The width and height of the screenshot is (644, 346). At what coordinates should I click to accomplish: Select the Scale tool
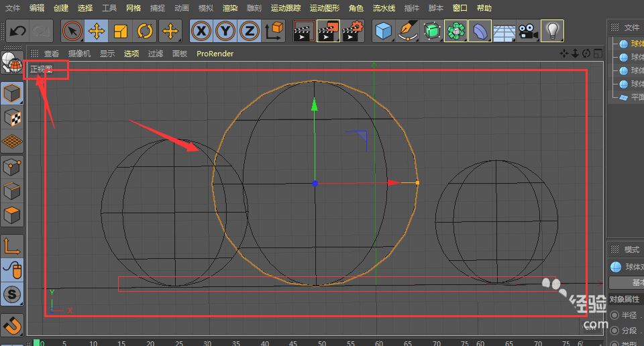121,31
